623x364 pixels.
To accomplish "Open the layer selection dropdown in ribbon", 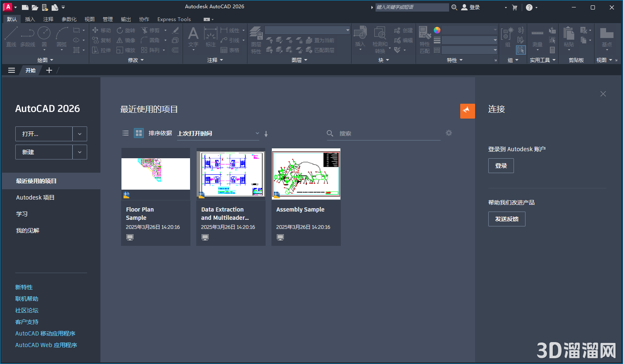I will tap(307, 30).
